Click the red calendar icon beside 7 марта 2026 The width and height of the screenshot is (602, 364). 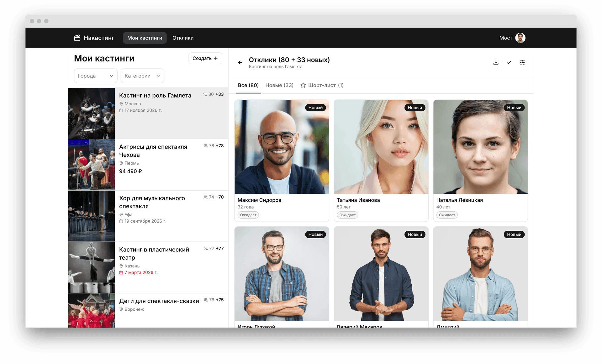[x=121, y=273]
